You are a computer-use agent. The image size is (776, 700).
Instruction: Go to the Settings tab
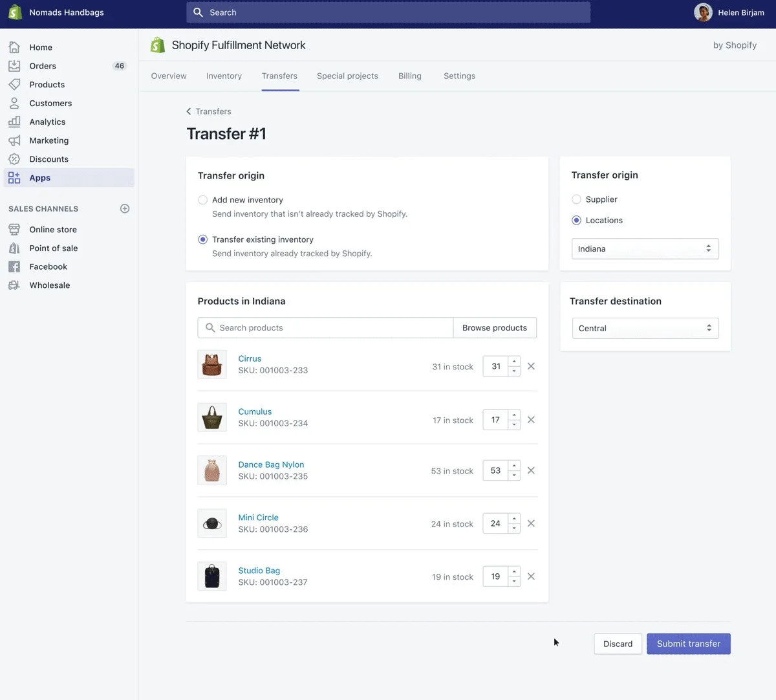pos(459,76)
